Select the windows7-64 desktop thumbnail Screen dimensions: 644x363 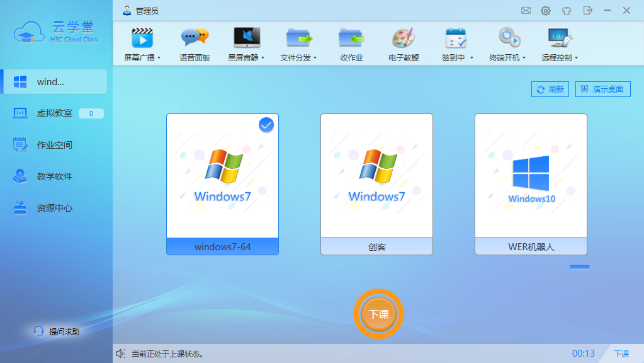223,185
